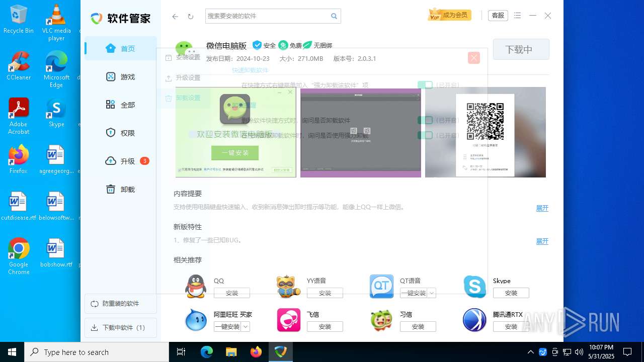Click the 客服 button
This screenshot has width=644, height=362.
[x=498, y=16]
